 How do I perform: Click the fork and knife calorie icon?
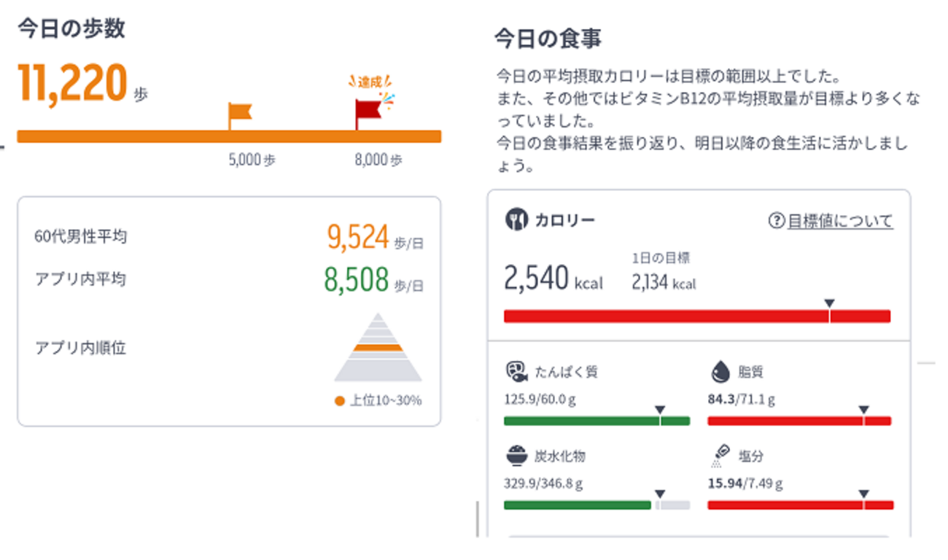516,220
